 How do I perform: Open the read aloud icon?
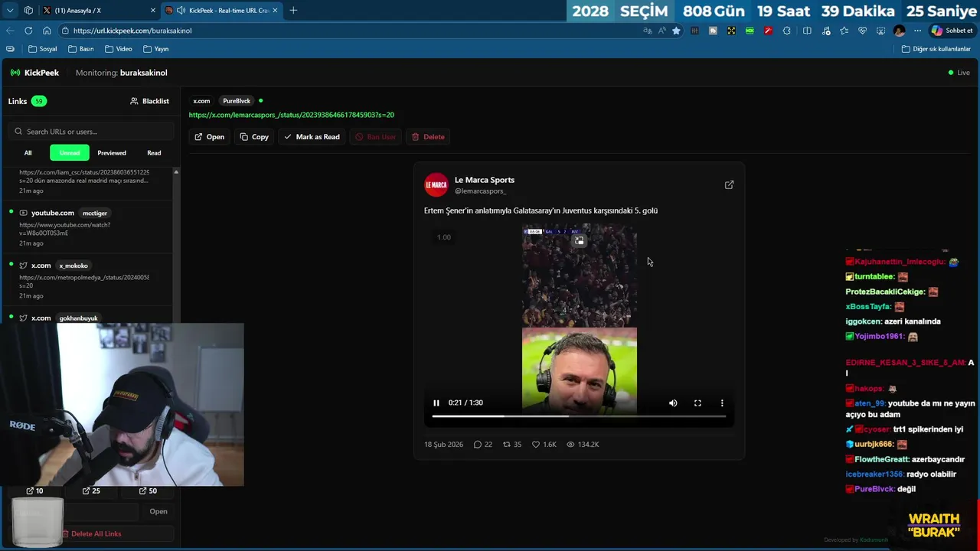click(x=661, y=31)
